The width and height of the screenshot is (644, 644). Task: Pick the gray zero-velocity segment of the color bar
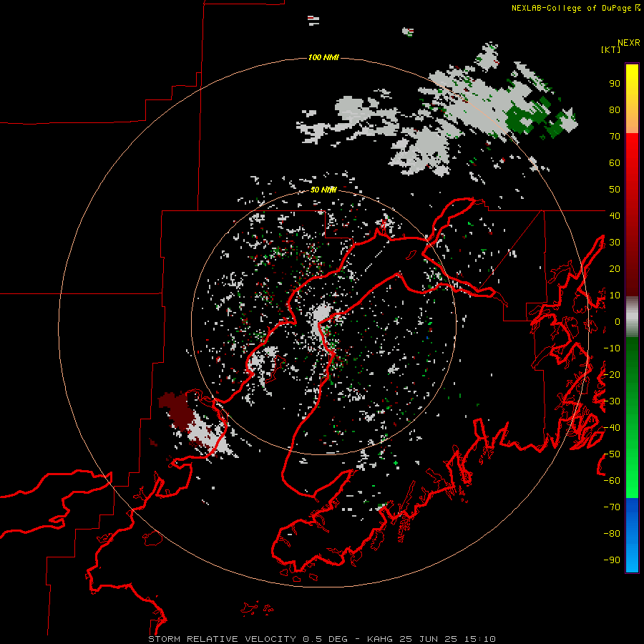click(632, 317)
